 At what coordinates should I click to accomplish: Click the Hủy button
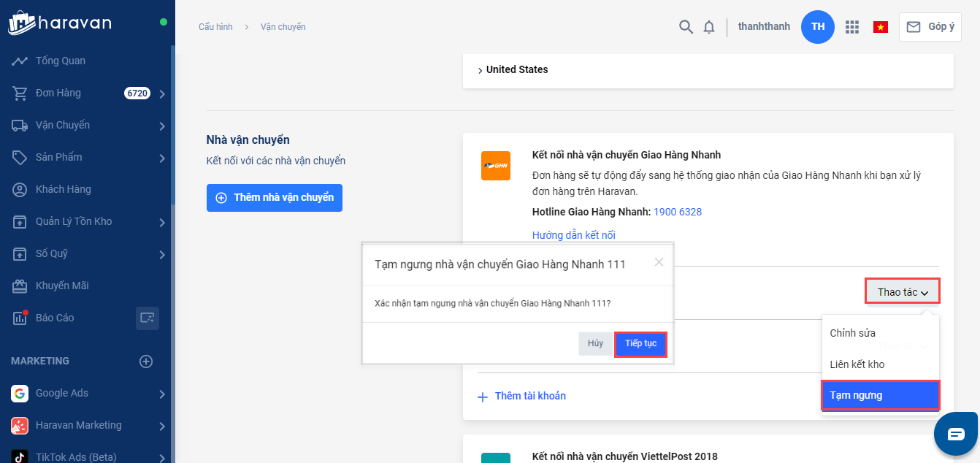pos(595,343)
